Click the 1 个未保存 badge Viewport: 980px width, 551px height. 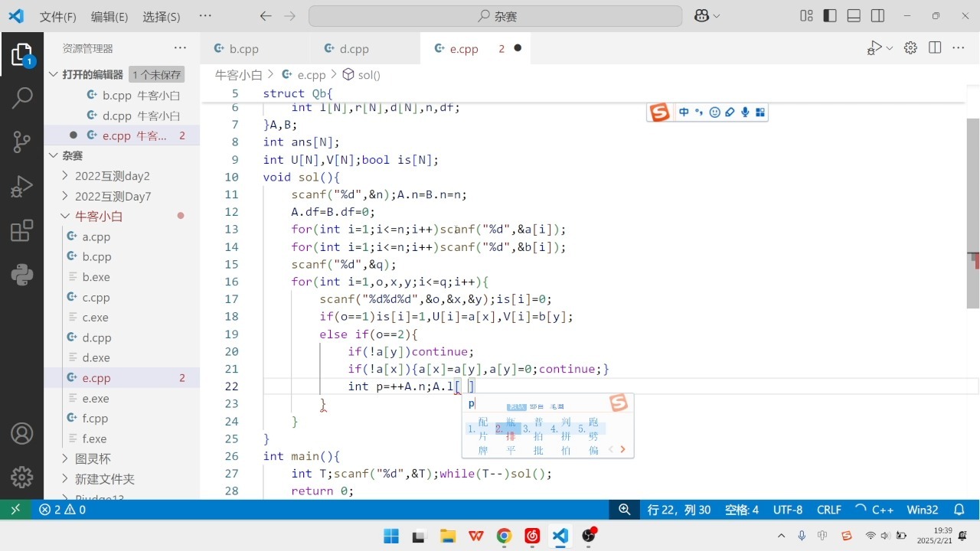coord(157,74)
